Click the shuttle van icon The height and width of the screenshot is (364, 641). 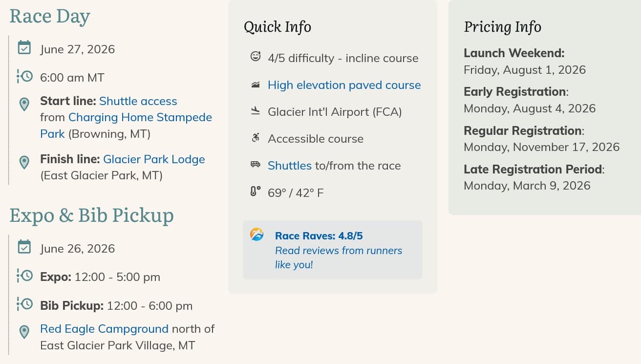(256, 165)
